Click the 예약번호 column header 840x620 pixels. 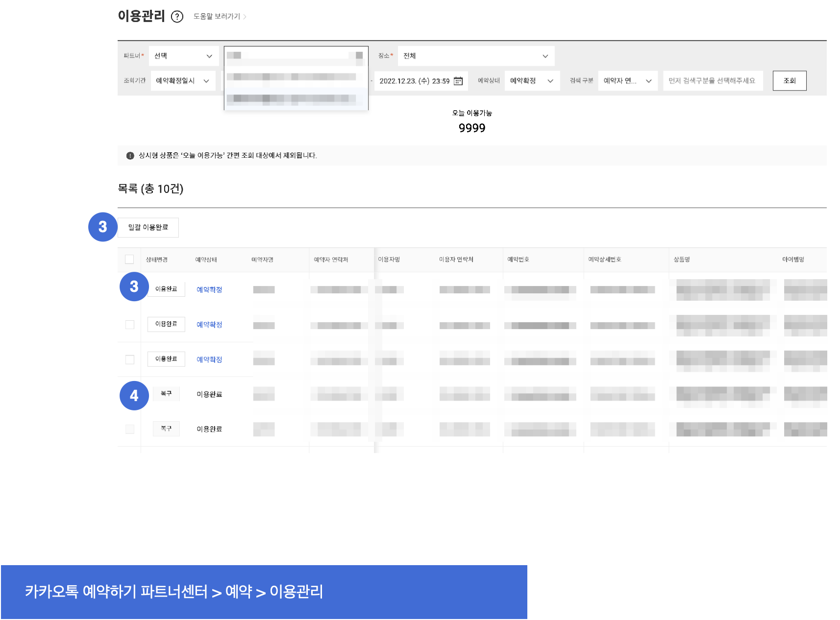[518, 260]
